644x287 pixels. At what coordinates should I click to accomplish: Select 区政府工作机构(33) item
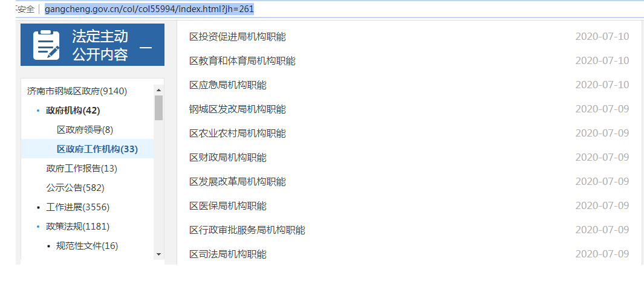97,149
